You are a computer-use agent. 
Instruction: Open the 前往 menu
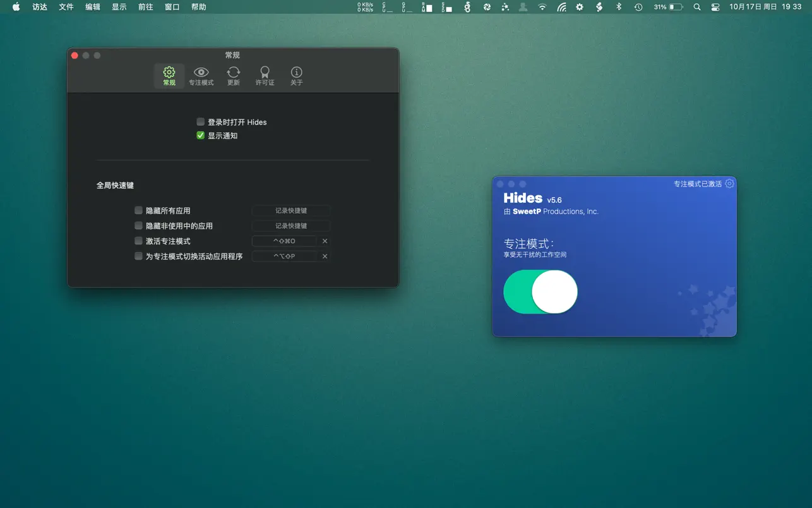(146, 7)
